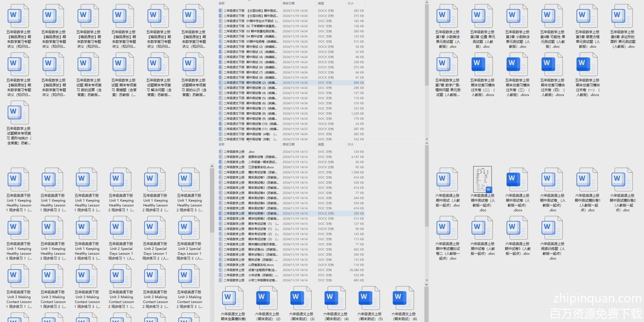Image resolution: width=644 pixels, height=322 pixels.
Task: Open 五年级数学上册 第1章 小数乘法 test file
Action: (447, 17)
